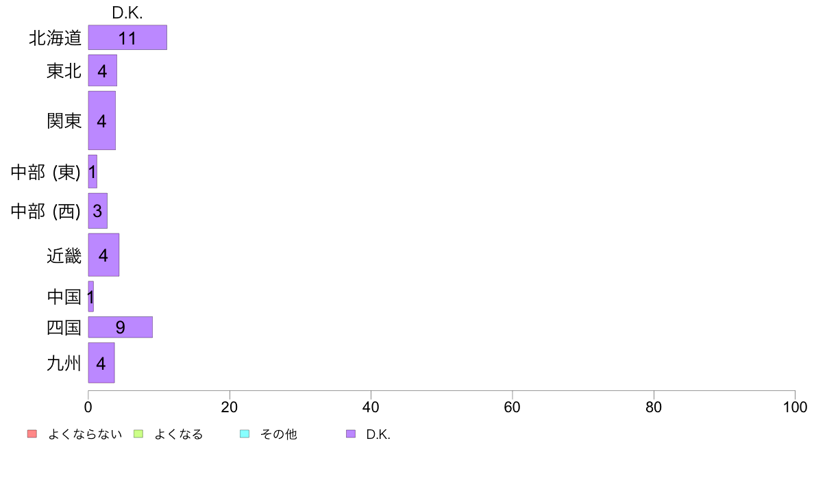Image resolution: width=814 pixels, height=504 pixels.
Task: Click the red よくならない legend swatch
Action: click(x=32, y=434)
